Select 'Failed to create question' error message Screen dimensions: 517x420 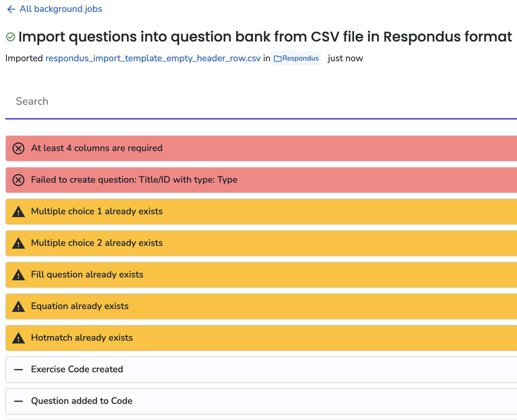(134, 180)
